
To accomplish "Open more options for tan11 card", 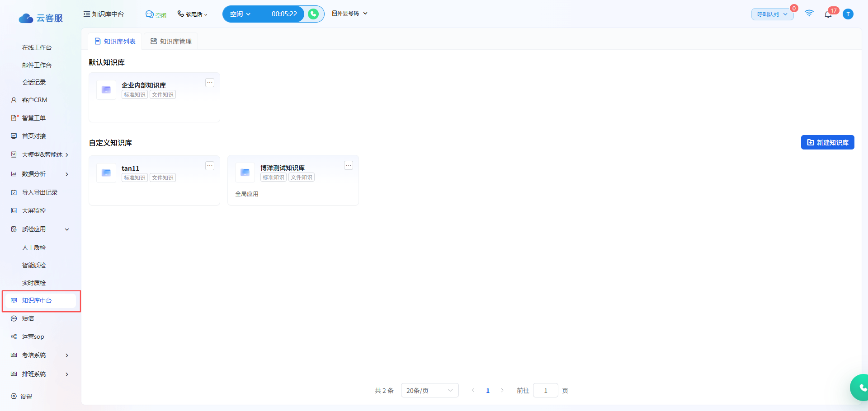I will click(x=210, y=166).
